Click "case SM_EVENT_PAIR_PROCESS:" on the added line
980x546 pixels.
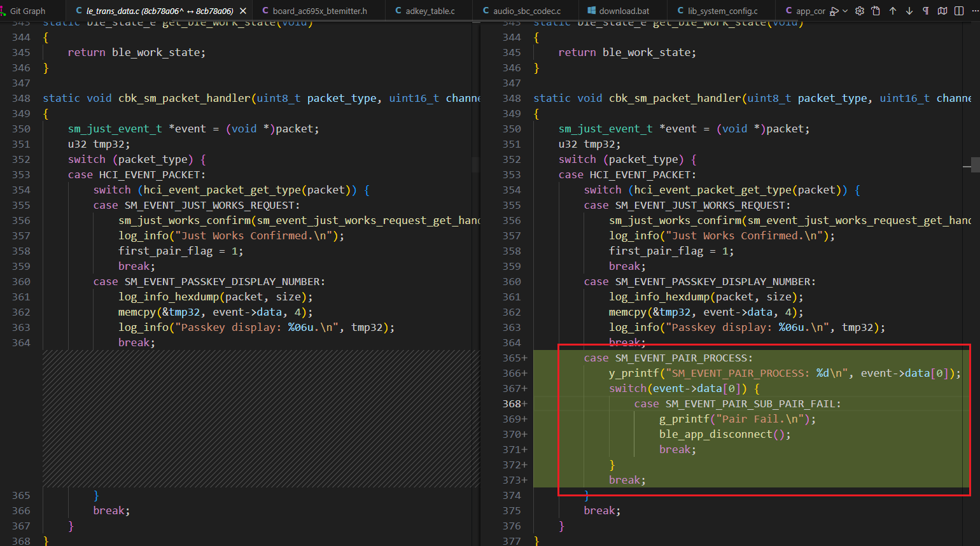tap(668, 358)
